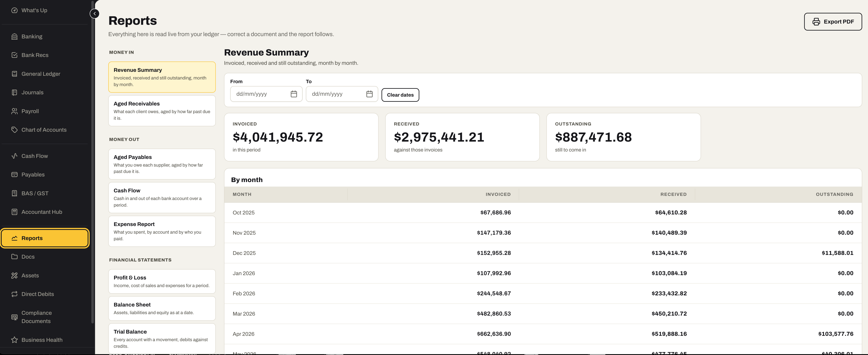Click the Received total $2,975,441.21
This screenshot has height=355, width=868.
(x=439, y=137)
